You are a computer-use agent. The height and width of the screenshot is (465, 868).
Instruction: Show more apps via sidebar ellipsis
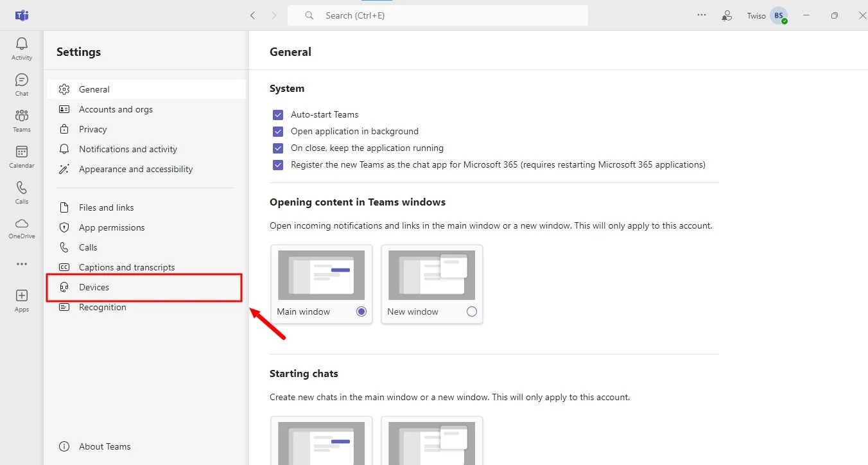(x=22, y=264)
